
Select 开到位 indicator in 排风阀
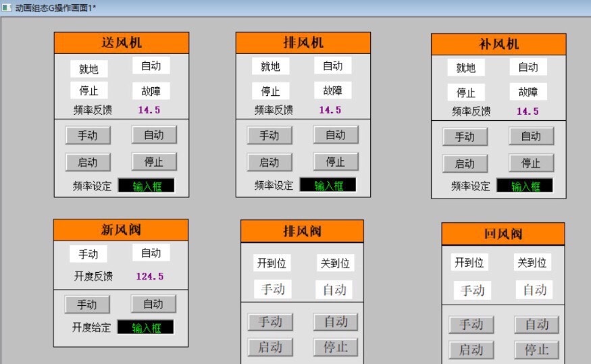pyautogui.click(x=272, y=263)
